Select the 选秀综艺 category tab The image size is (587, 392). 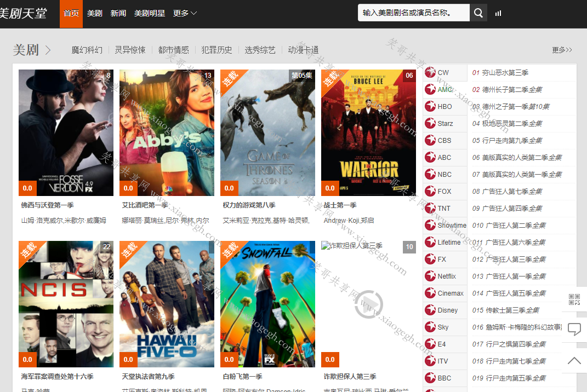[x=260, y=50]
